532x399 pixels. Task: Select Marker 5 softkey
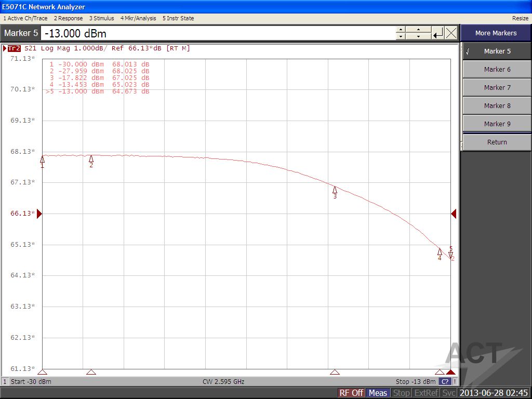coord(497,51)
